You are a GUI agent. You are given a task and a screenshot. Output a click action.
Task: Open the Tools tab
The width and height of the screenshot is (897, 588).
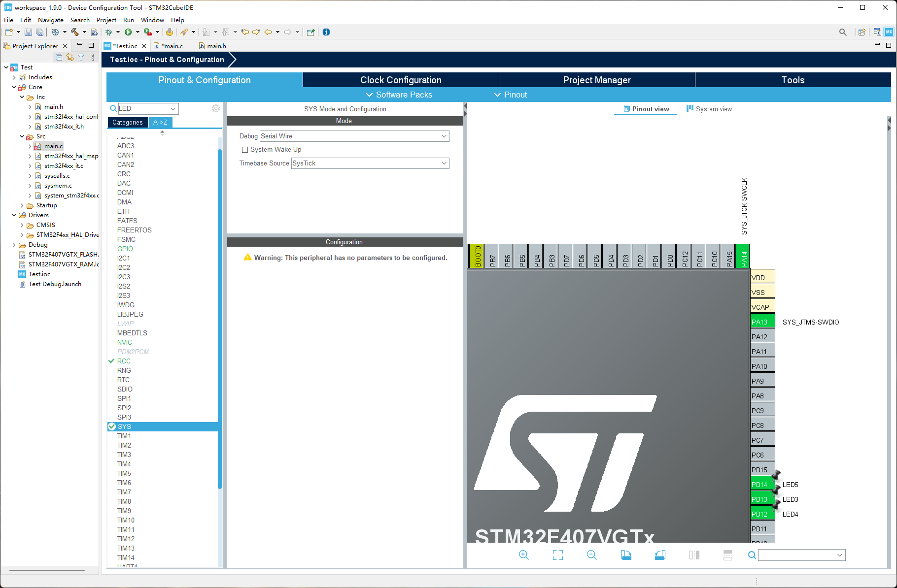pyautogui.click(x=793, y=80)
